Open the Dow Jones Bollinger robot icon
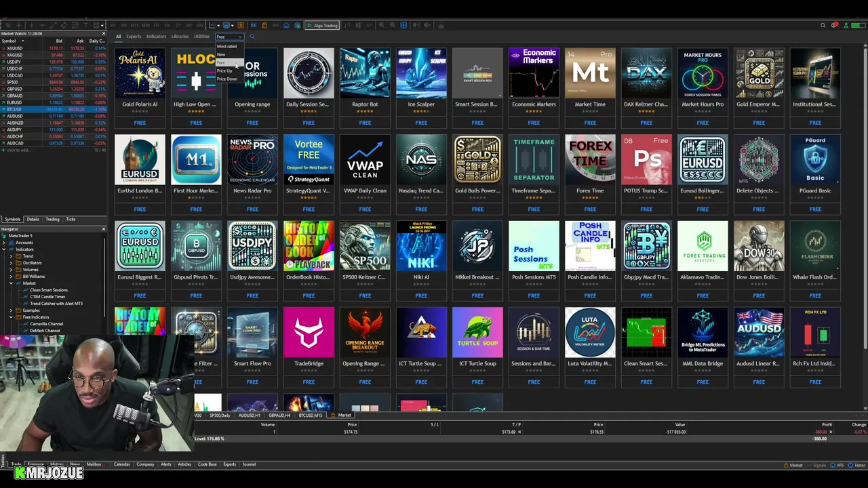 [x=759, y=246]
